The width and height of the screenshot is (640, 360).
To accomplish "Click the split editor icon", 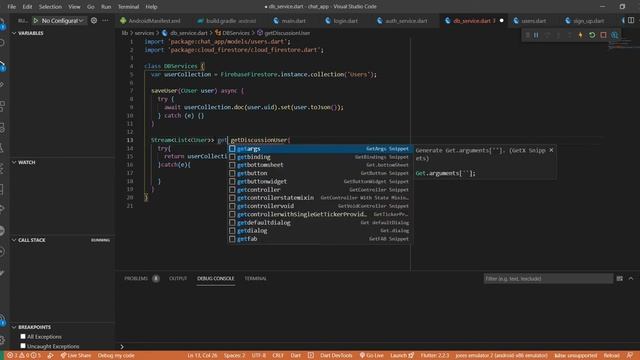I will (x=631, y=20).
